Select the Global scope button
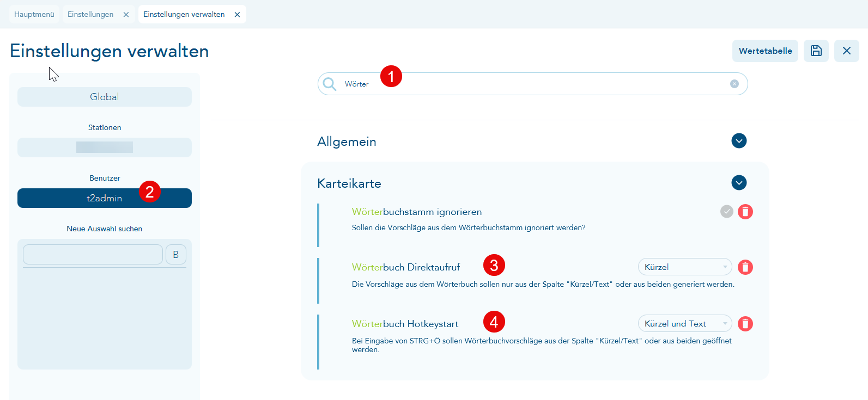Screen dimensions: 868x400 (105, 97)
